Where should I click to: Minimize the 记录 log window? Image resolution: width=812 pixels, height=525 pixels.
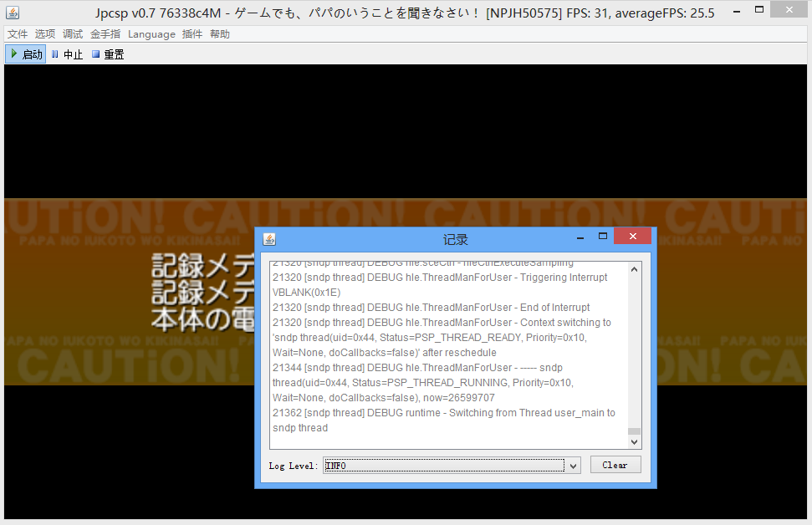[x=580, y=237]
